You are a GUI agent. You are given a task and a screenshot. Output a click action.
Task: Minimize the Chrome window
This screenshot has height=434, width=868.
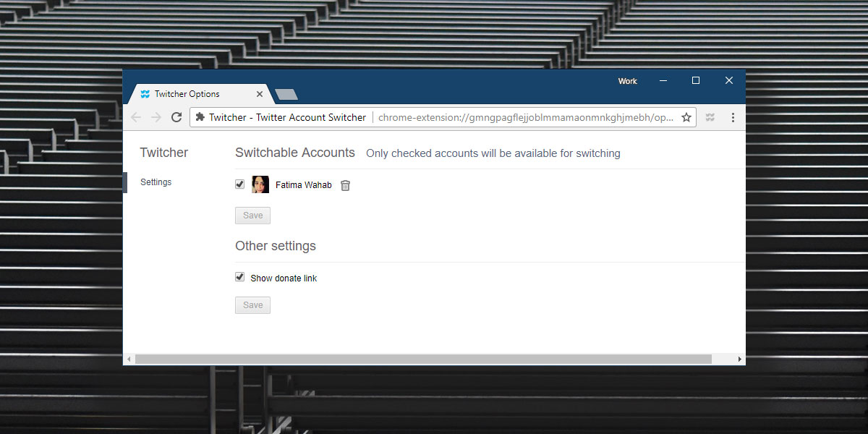point(663,81)
